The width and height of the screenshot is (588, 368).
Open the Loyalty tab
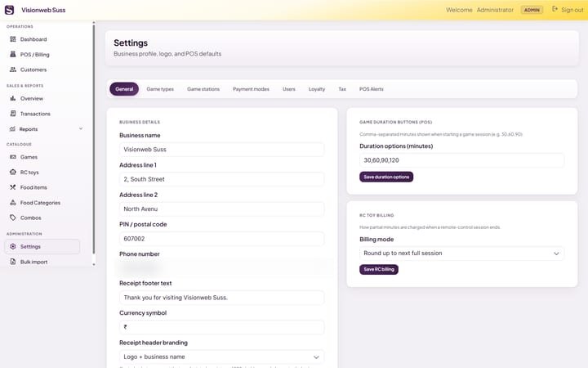point(317,89)
